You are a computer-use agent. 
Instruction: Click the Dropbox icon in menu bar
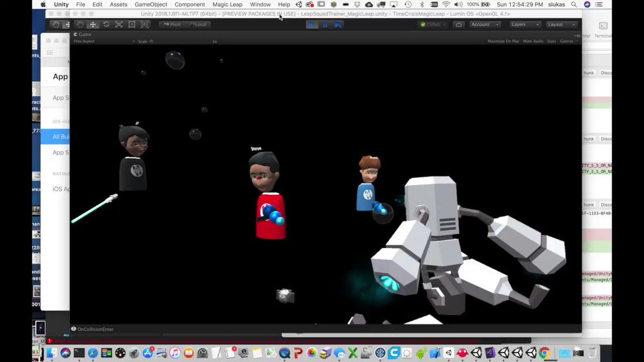[x=357, y=4]
